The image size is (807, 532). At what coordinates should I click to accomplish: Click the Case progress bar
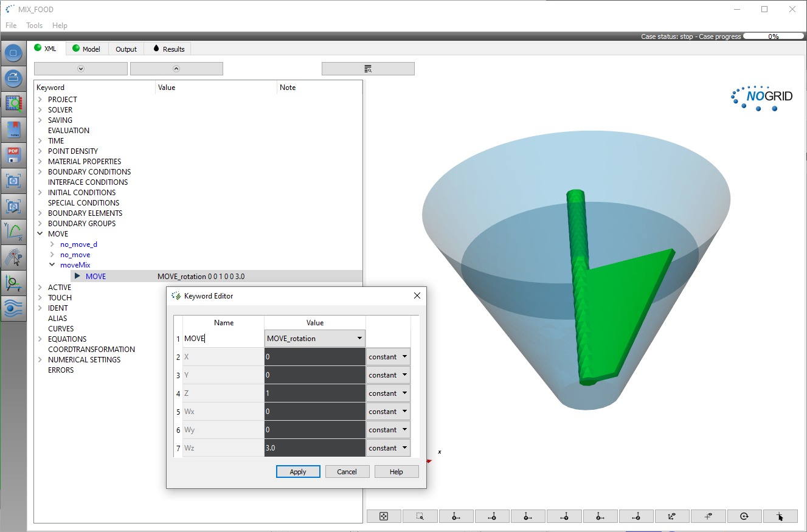(x=773, y=36)
